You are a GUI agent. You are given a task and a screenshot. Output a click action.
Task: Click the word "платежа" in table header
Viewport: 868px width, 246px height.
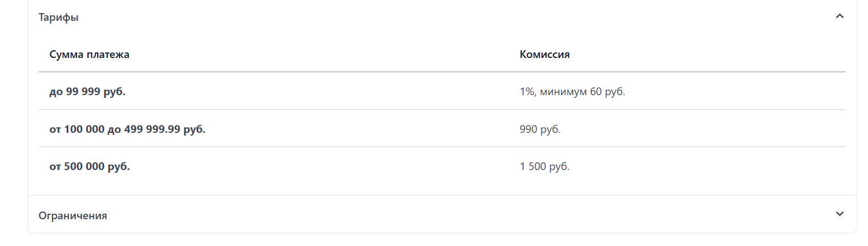click(108, 55)
